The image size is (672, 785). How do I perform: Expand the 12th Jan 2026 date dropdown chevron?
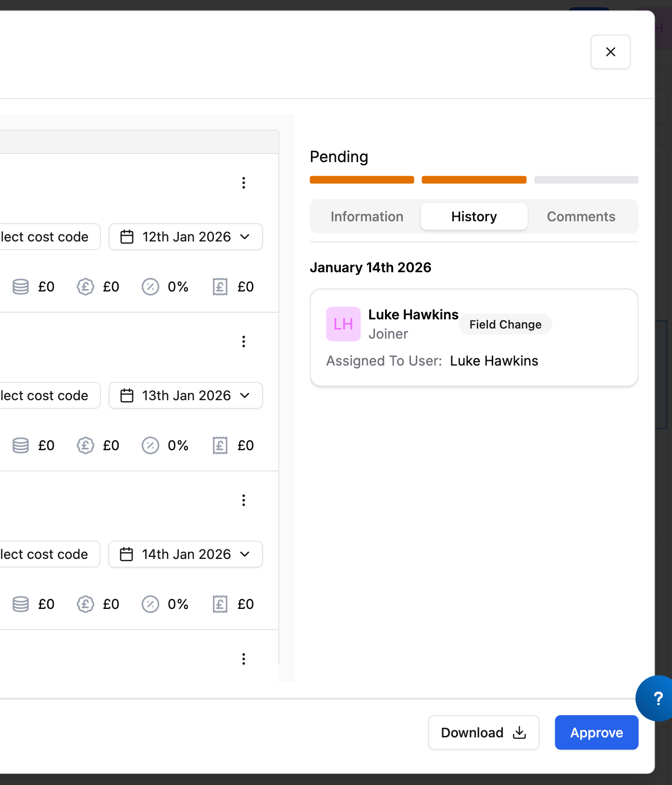pos(245,237)
